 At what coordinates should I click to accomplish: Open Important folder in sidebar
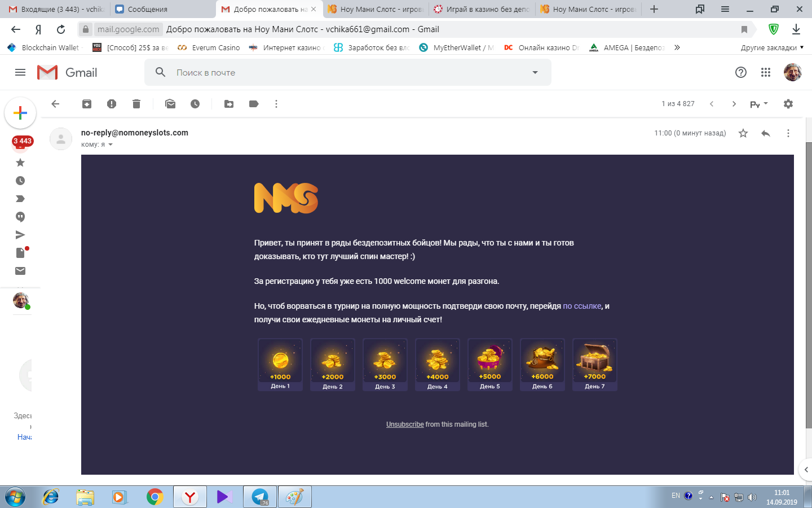20,199
